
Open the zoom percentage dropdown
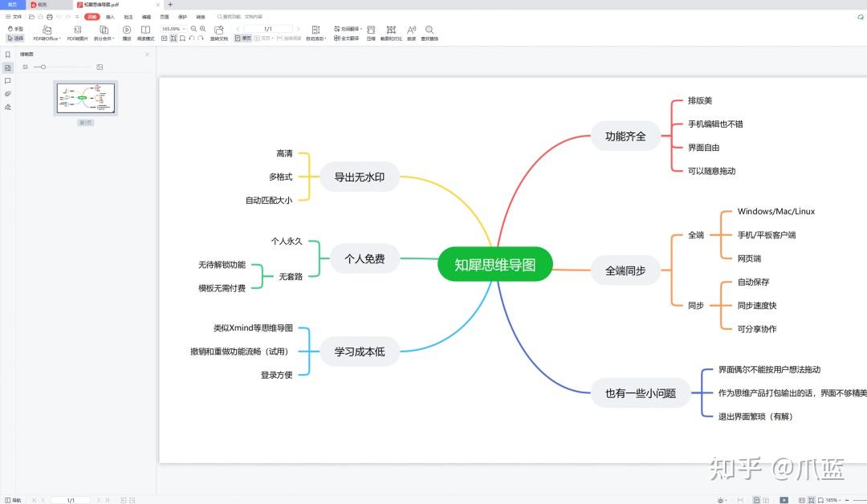[182, 28]
